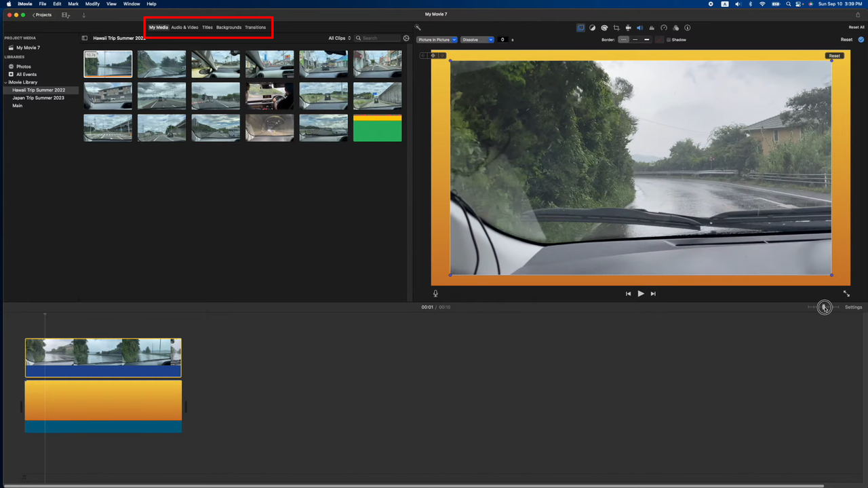868x488 pixels.
Task: Select the thin border style
Action: [x=635, y=40]
